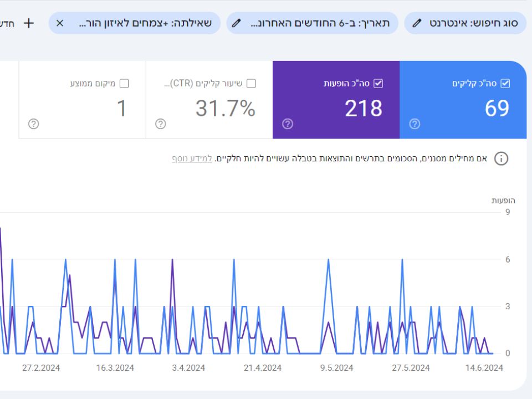The image size is (532, 399).
Task: Uncheck the סה"כ קליקים checkbox
Action: coord(505,84)
